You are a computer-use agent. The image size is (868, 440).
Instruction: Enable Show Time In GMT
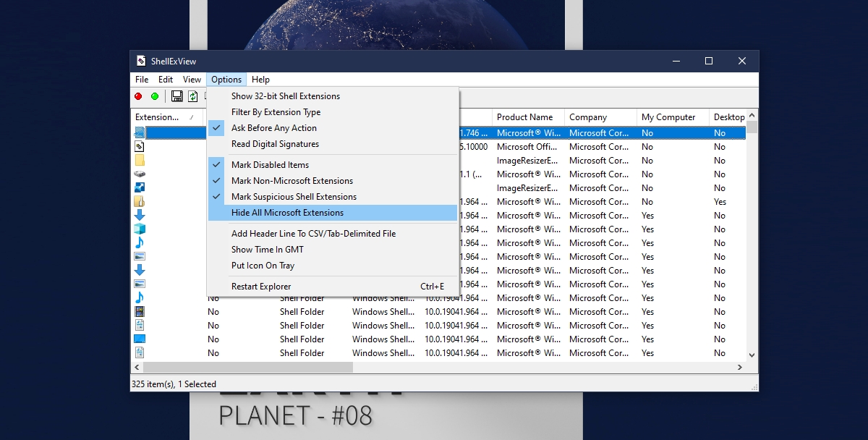click(333, 250)
